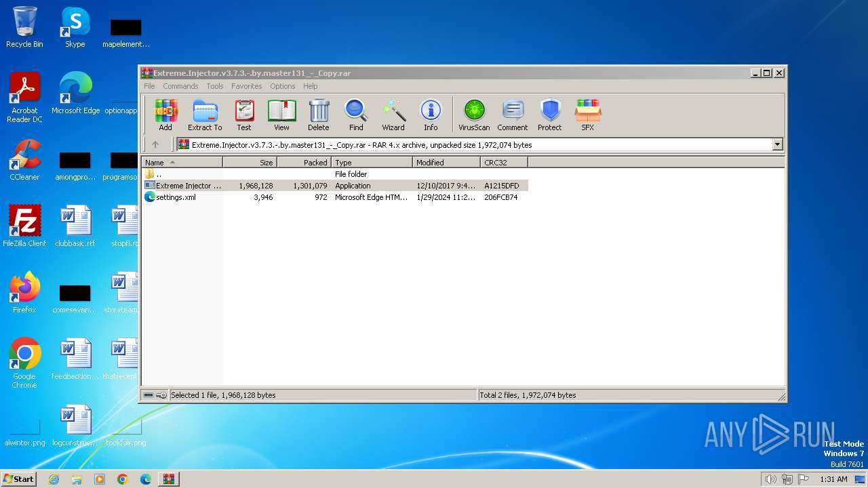
Task: Launch the Wizard wand tool
Action: tap(393, 115)
